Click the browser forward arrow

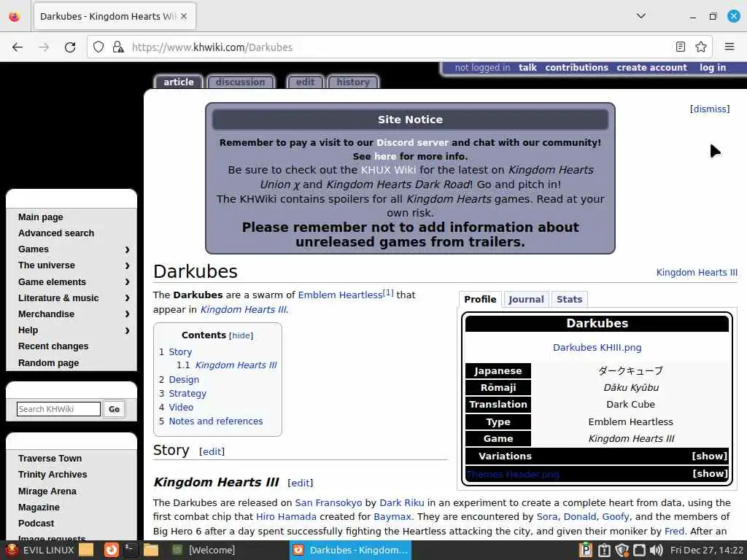44,47
